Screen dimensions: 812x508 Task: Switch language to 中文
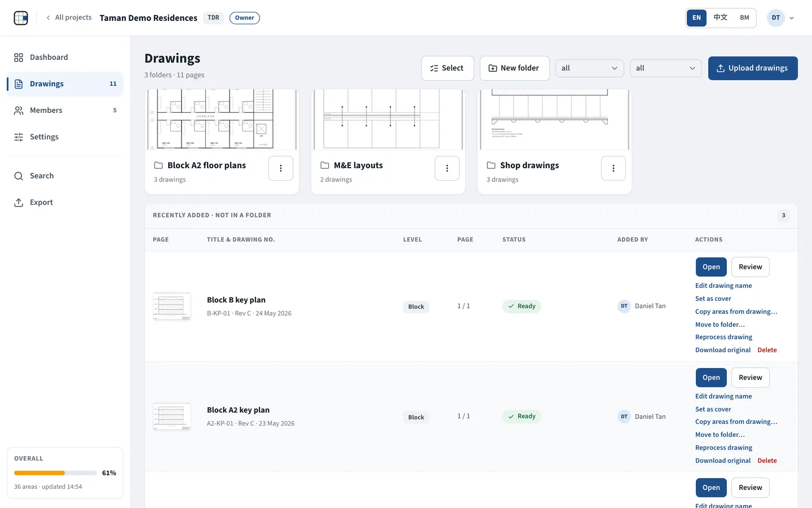coord(721,18)
